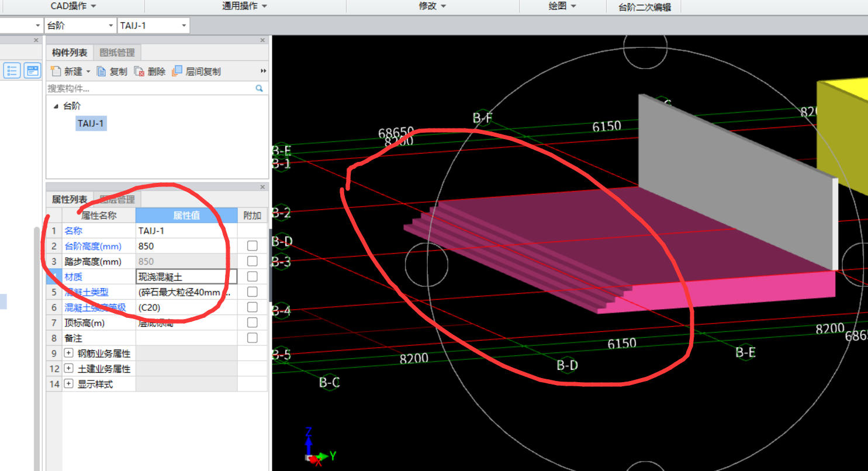Click the 属性名称 column header
Screen dimensions: 868x471
[x=99, y=215]
